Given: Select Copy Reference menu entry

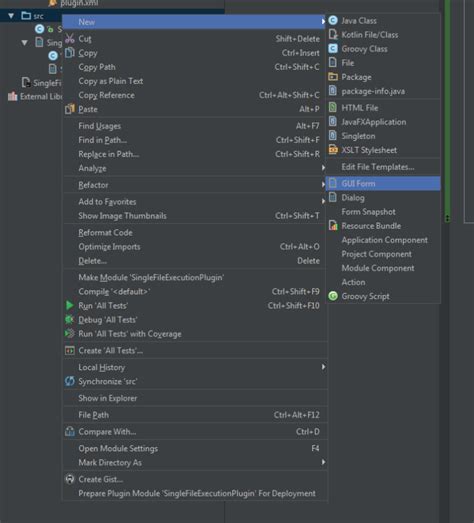Looking at the screenshot, I should [106, 95].
